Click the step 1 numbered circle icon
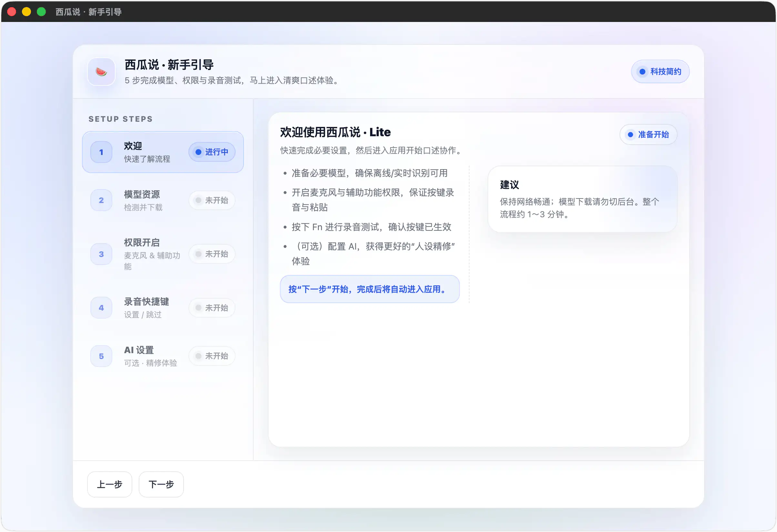The width and height of the screenshot is (777, 532). 101,152
